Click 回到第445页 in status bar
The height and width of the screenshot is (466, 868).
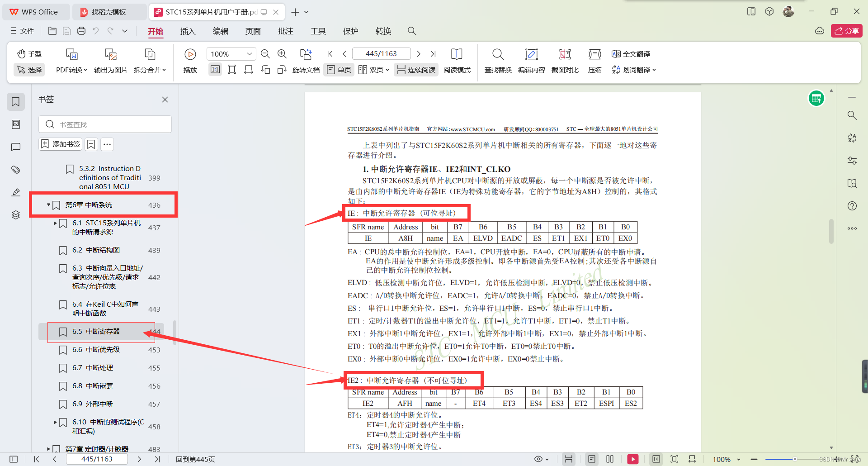click(195, 459)
